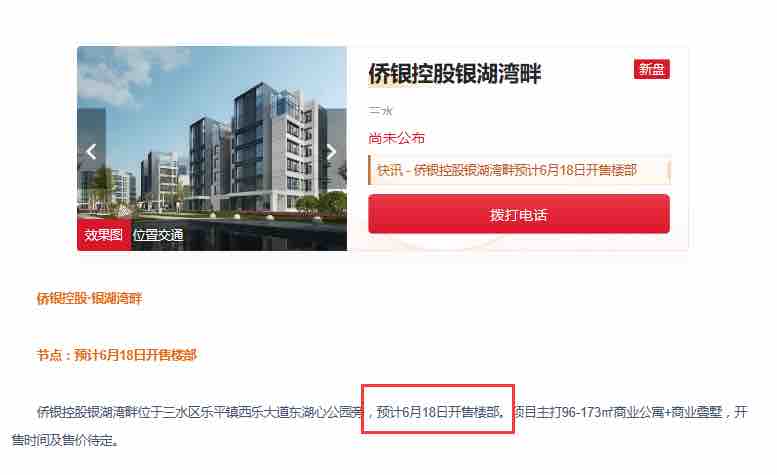Click the right edge of the news ticker

click(x=668, y=170)
